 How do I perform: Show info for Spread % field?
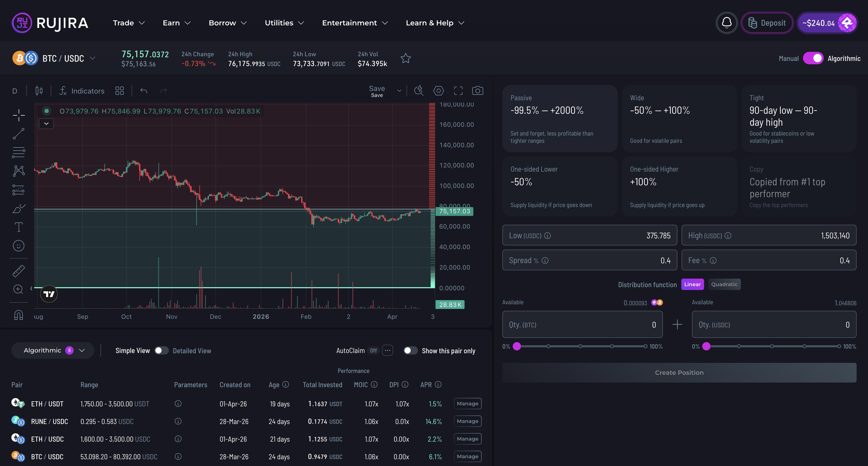[545, 261]
